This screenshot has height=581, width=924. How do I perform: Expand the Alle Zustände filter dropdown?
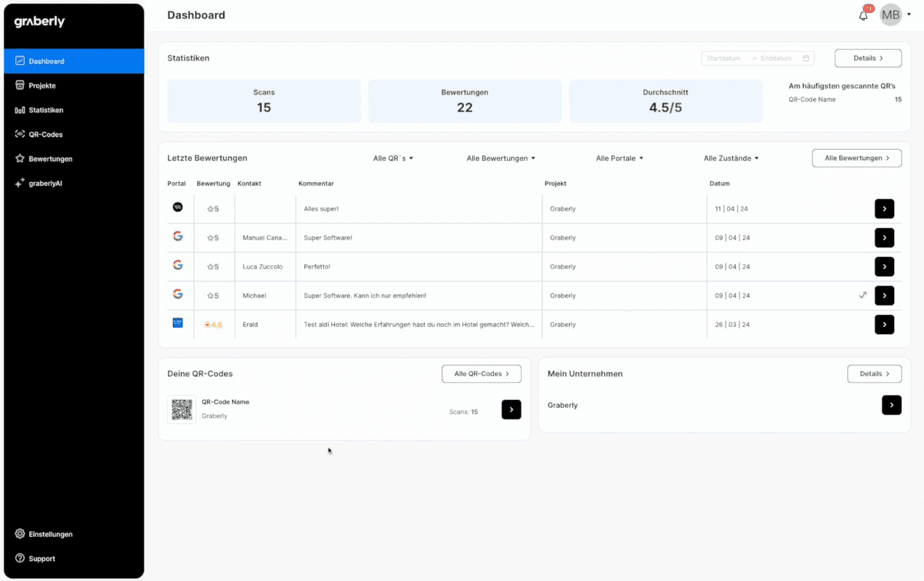[731, 159]
